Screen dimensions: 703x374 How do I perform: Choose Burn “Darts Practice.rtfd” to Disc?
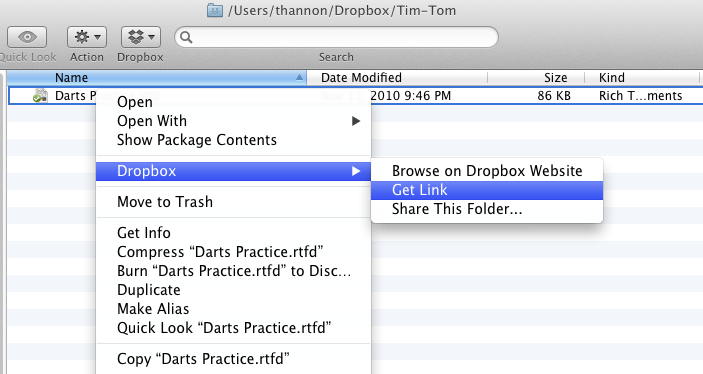[234, 271]
